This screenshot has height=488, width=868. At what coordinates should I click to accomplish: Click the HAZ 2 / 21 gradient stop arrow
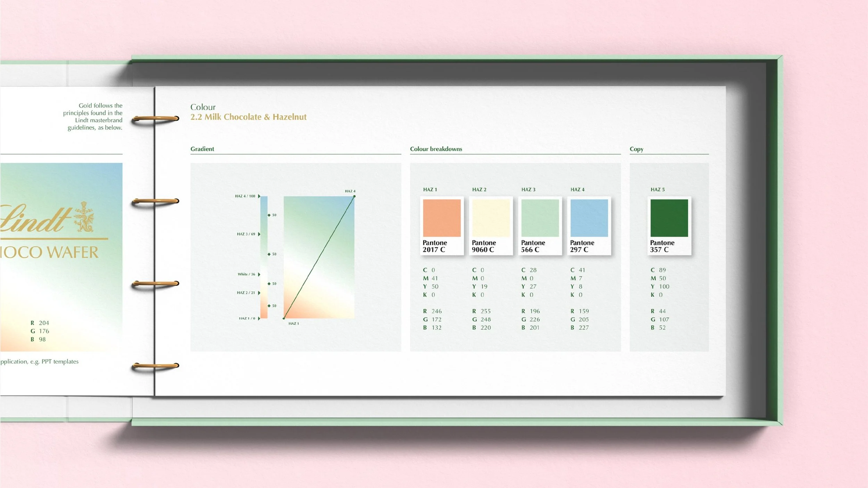(259, 293)
